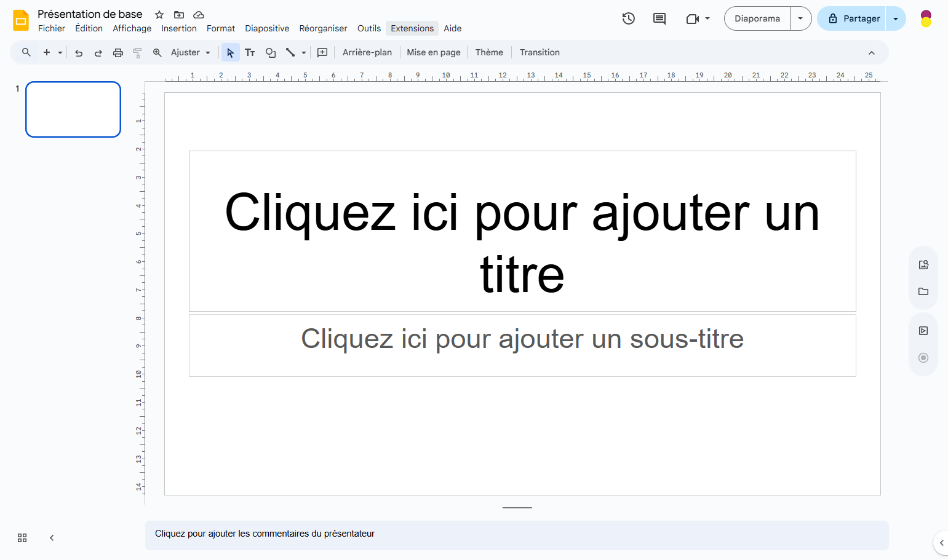Click the Transition button
Screen dimensions: 948x560
pyautogui.click(x=540, y=52)
